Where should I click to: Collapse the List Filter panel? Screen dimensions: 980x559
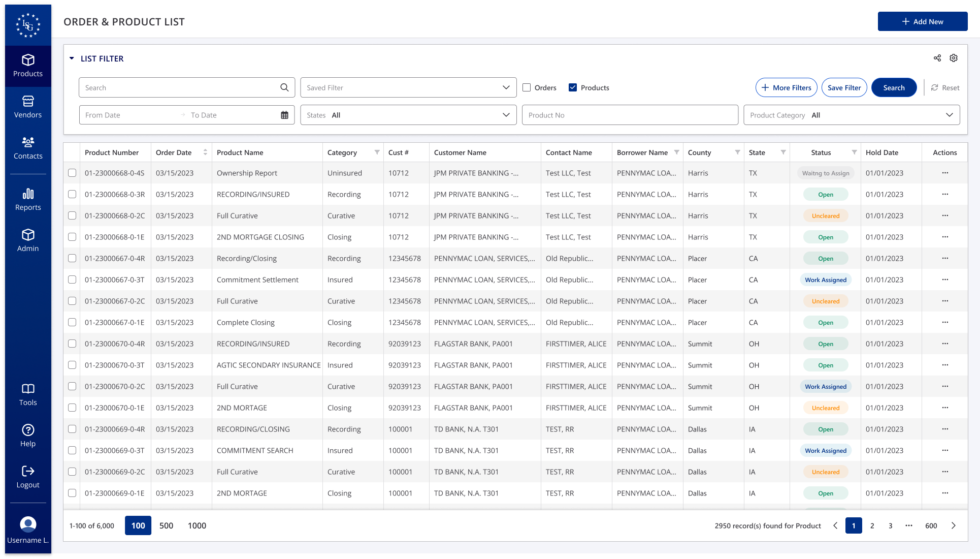click(72, 59)
